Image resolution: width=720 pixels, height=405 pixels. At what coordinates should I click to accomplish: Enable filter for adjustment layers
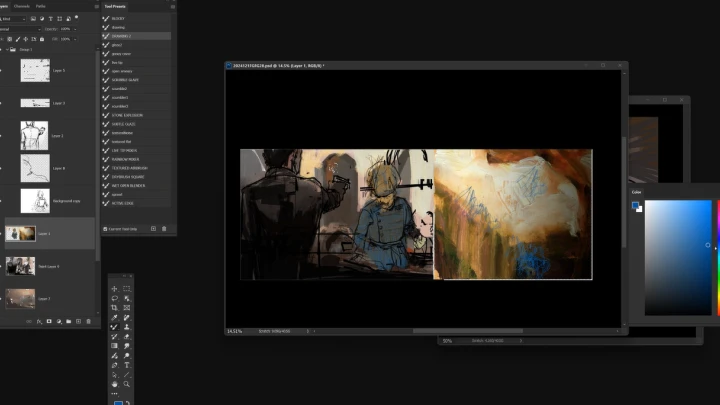tap(42, 19)
